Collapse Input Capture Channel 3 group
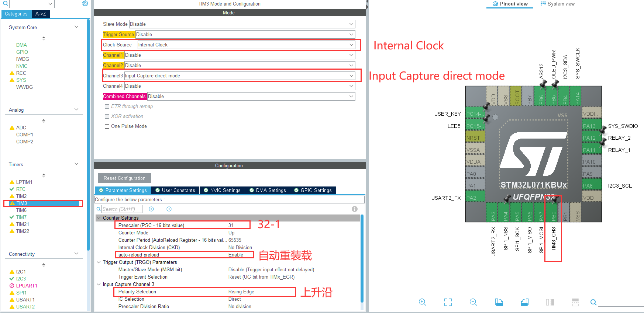644x314 pixels. click(99, 285)
